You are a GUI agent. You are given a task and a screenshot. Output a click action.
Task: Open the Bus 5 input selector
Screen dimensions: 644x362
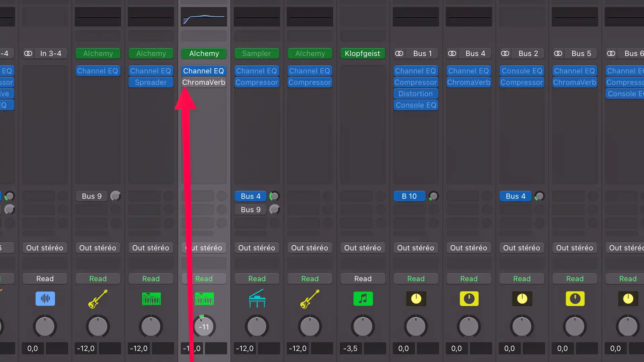(x=581, y=53)
